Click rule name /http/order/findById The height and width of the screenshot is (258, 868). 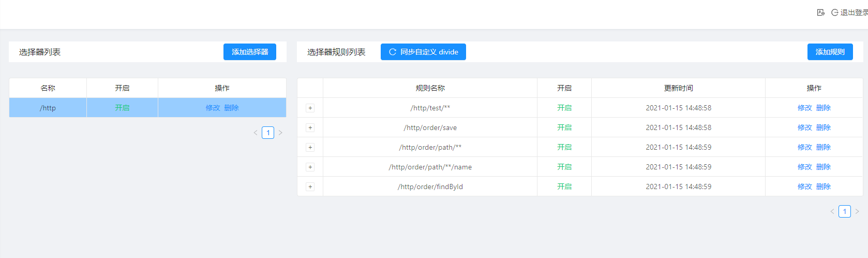click(x=430, y=187)
